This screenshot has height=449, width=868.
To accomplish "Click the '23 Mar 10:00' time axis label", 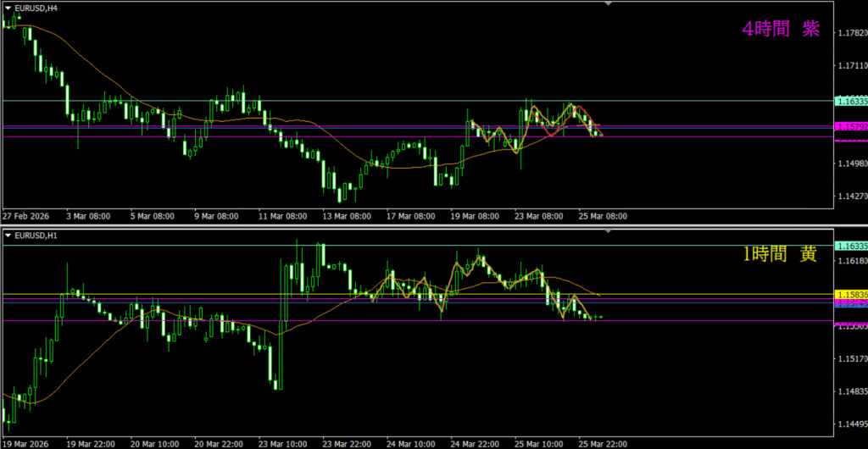I will click(x=282, y=443).
